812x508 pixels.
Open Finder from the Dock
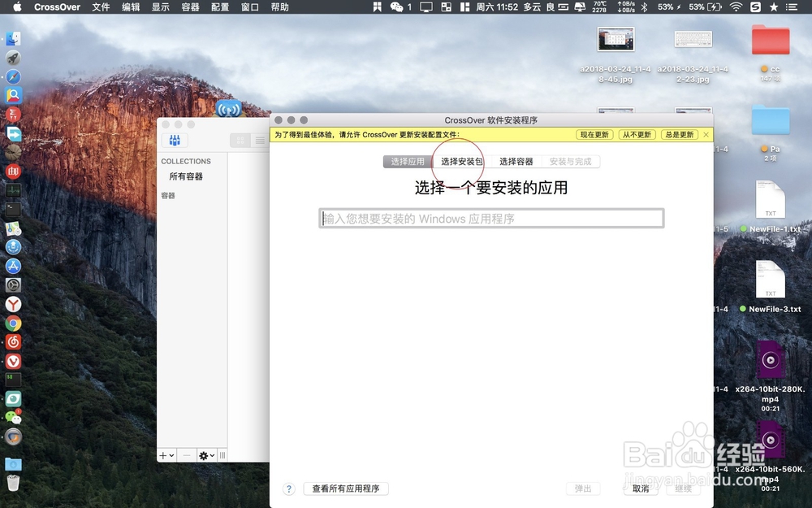pyautogui.click(x=13, y=38)
